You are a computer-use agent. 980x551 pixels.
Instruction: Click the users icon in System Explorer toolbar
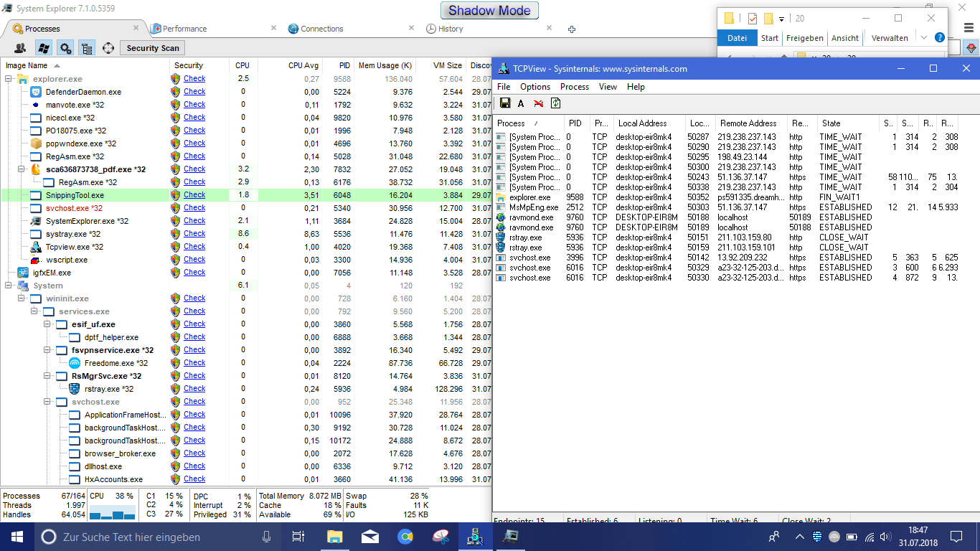pyautogui.click(x=20, y=48)
